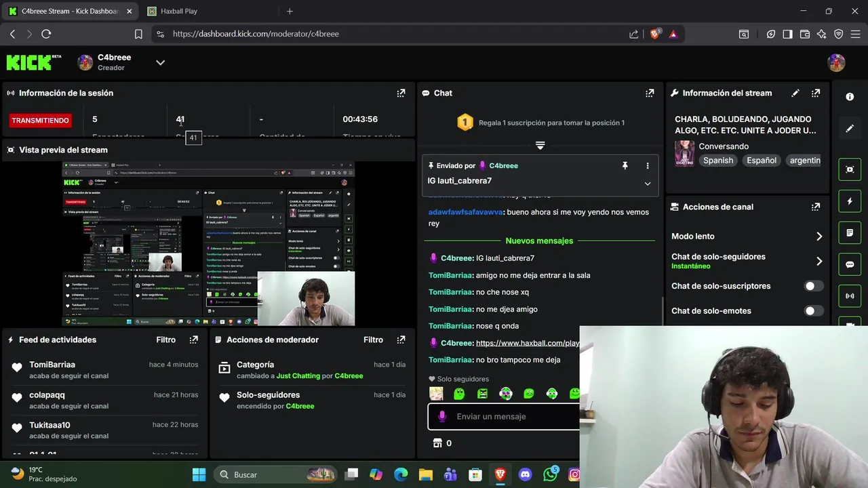Pop out the Información del stream panel
Viewport: 868px width, 488px height.
pyautogui.click(x=816, y=93)
